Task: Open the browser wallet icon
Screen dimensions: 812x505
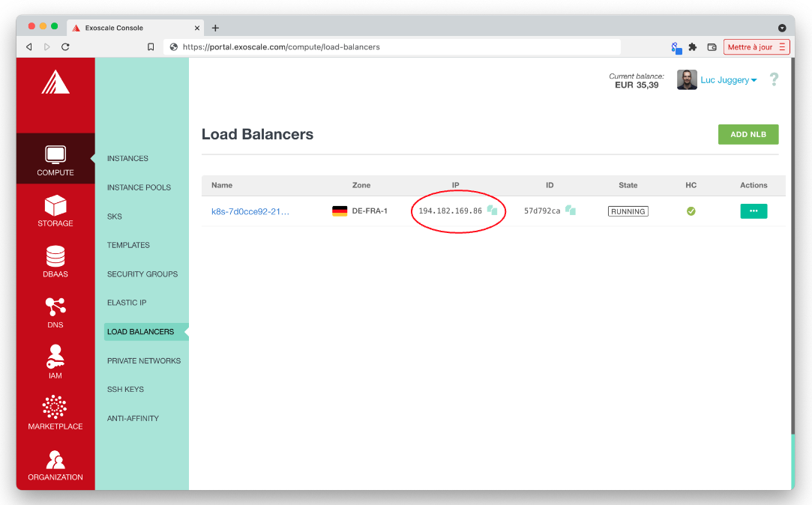Action: tap(712, 47)
